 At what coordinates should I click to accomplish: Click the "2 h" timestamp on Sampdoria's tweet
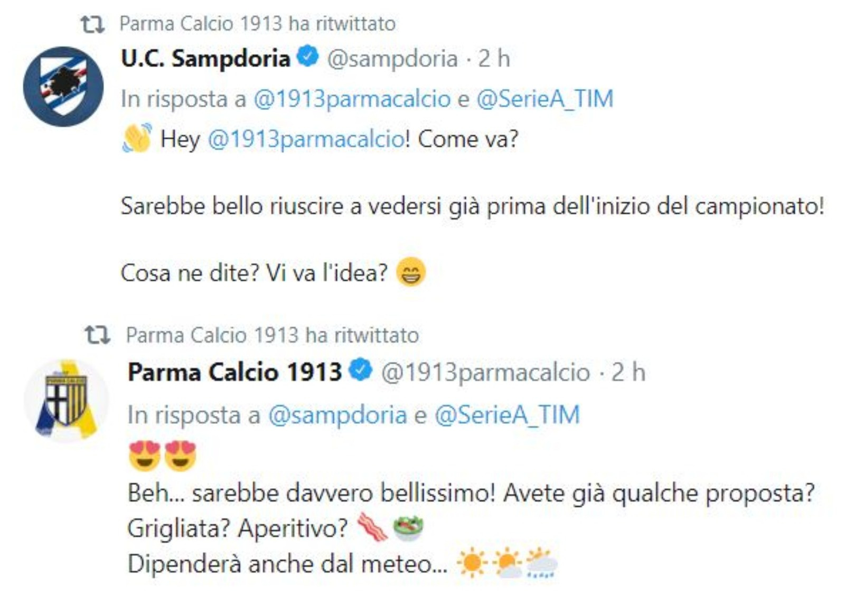coord(494,59)
